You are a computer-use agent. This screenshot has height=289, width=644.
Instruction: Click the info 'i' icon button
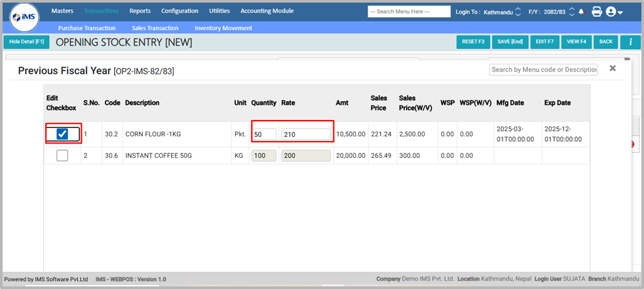click(x=630, y=41)
